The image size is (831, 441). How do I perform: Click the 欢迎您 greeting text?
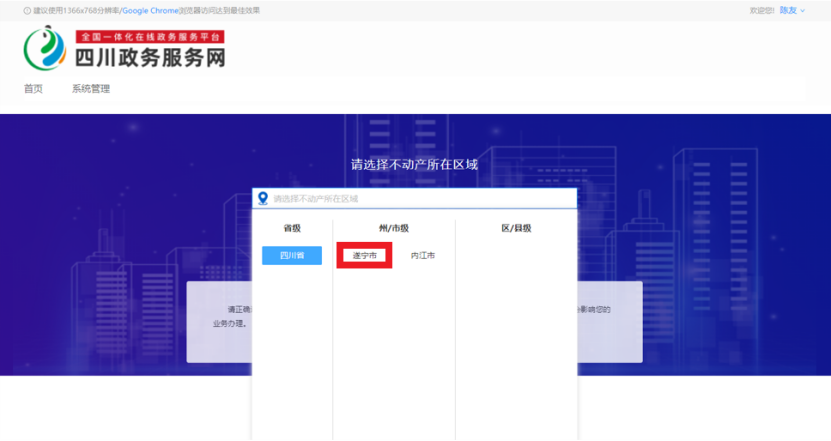point(762,10)
